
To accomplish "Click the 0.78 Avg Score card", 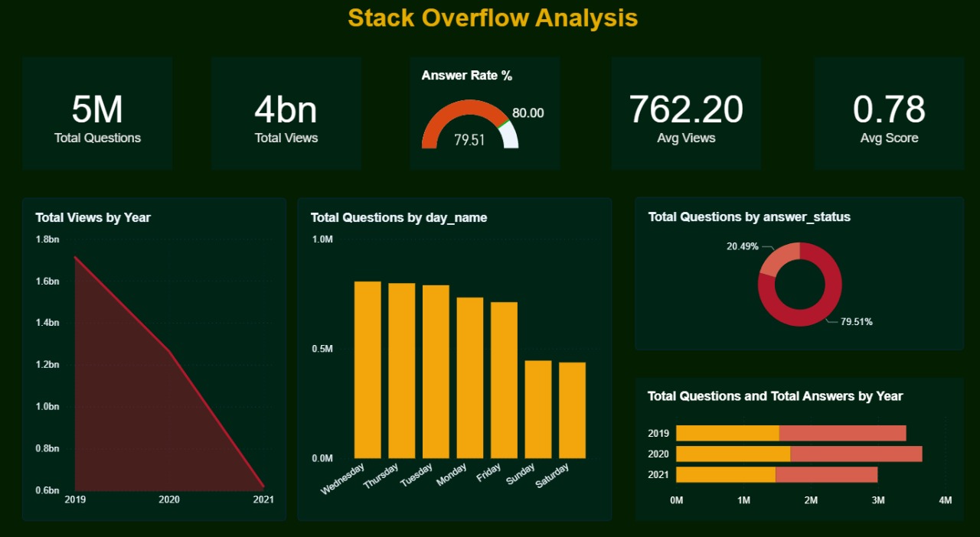I will 889,112.
